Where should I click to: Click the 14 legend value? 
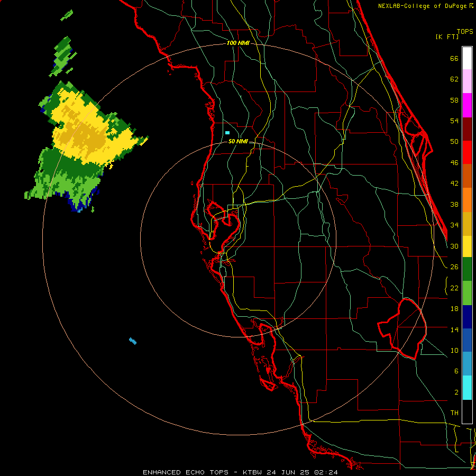[454, 329]
